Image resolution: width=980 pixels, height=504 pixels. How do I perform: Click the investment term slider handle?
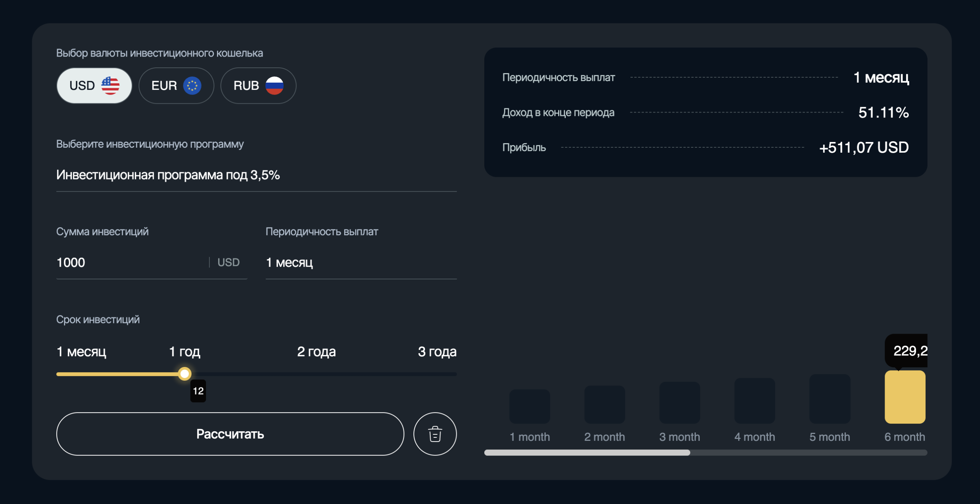pos(185,374)
